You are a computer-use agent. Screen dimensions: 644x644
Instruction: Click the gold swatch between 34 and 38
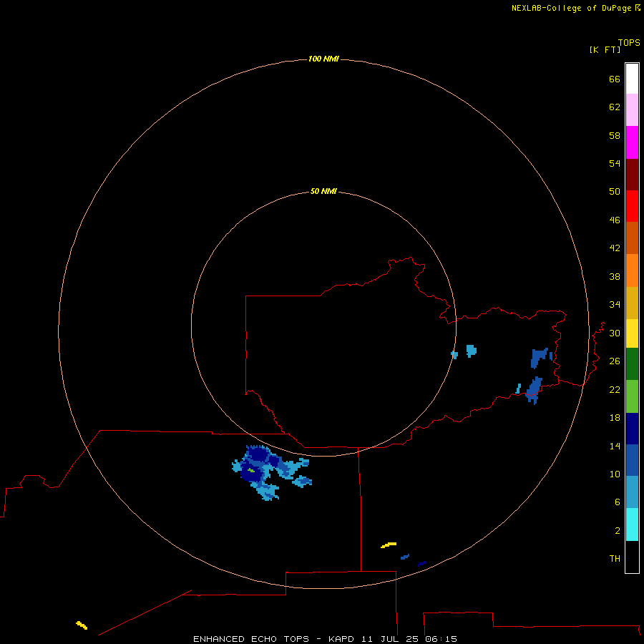tap(632, 303)
